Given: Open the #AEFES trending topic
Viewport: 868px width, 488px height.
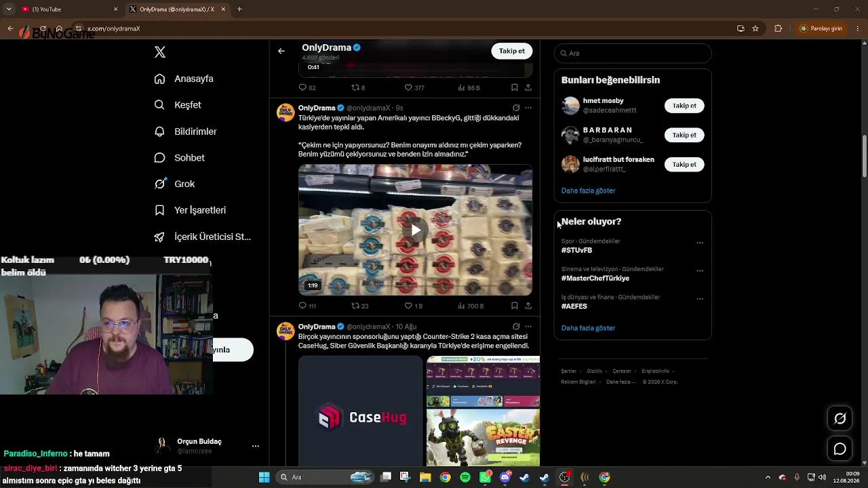Looking at the screenshot, I should point(574,306).
